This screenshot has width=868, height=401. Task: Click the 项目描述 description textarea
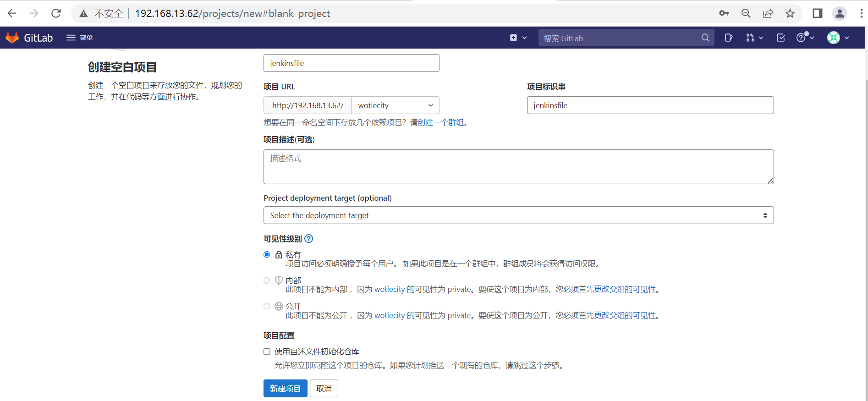519,167
